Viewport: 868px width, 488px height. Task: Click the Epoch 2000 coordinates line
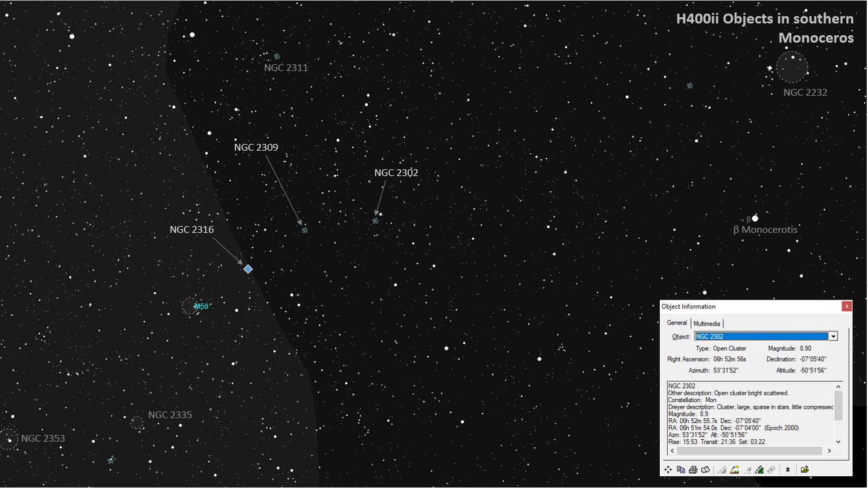pos(733,428)
